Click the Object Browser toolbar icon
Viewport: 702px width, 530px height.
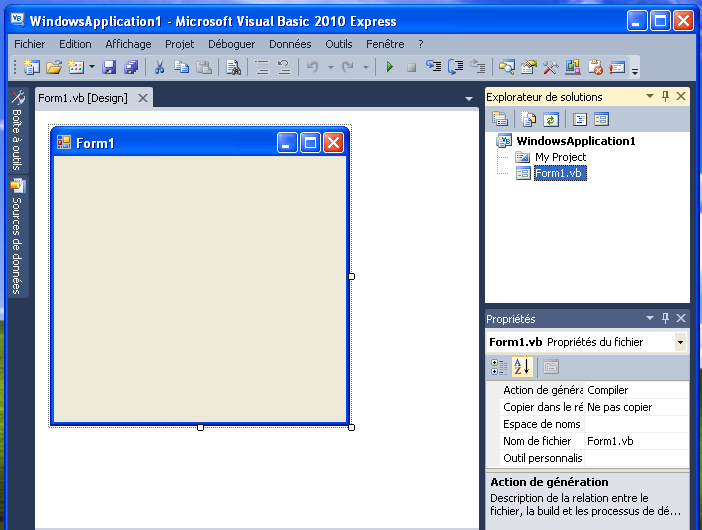click(x=573, y=67)
